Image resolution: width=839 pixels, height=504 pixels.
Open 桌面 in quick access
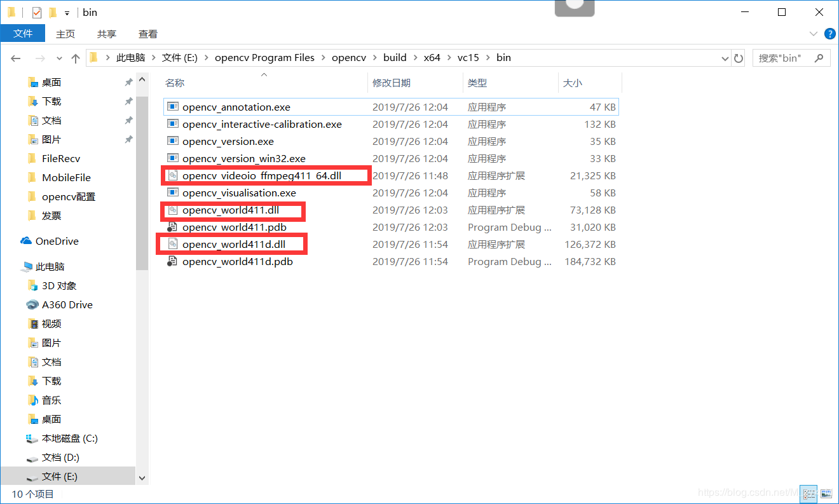click(51, 83)
